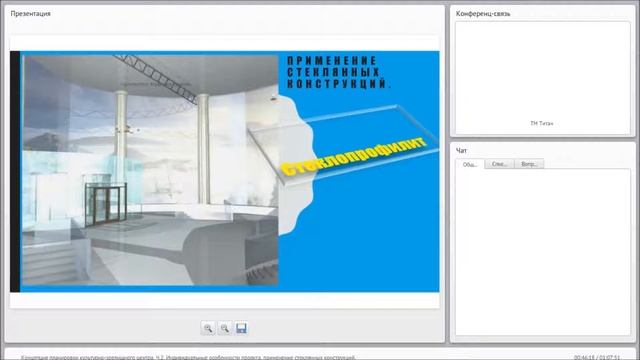Click the second magnifier zoom icon
This screenshot has width=640, height=360.
pos(224,328)
